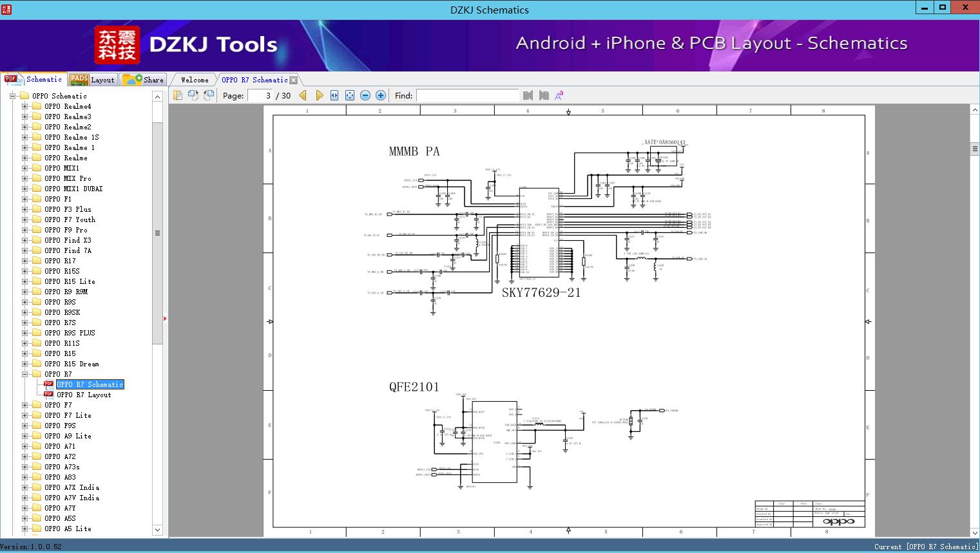Click the third stacked-pages toolbar icon
The width and height of the screenshot is (980, 553).
(x=209, y=95)
